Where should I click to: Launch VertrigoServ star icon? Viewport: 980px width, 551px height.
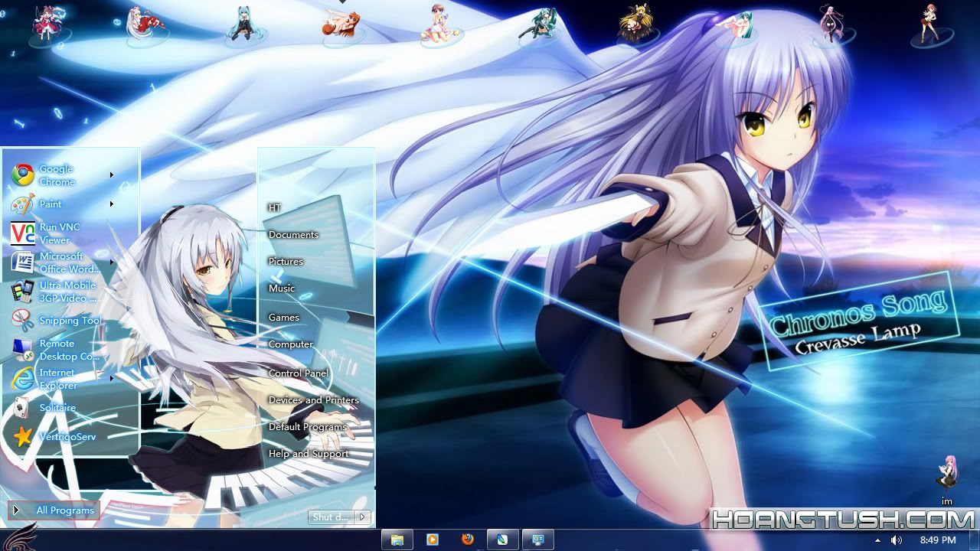[x=23, y=437]
